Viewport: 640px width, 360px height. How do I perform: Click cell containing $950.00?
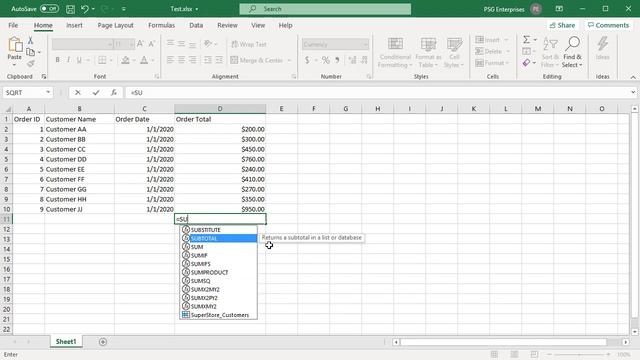click(220, 209)
